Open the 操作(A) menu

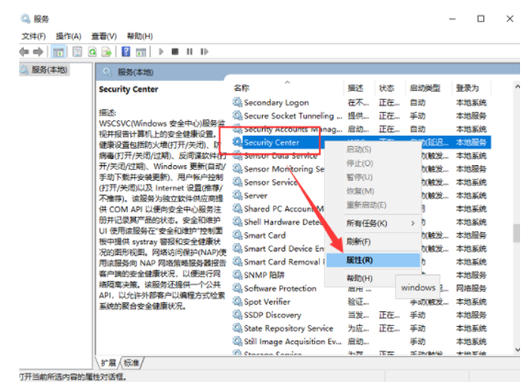pos(69,36)
